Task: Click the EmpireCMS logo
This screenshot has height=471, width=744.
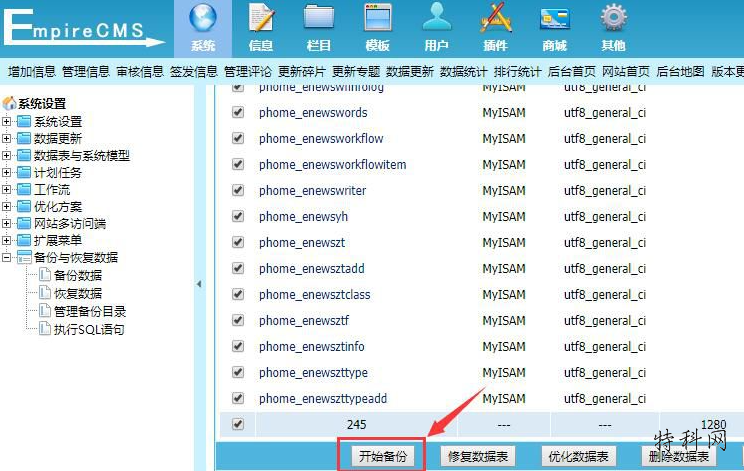Action: 83,28
